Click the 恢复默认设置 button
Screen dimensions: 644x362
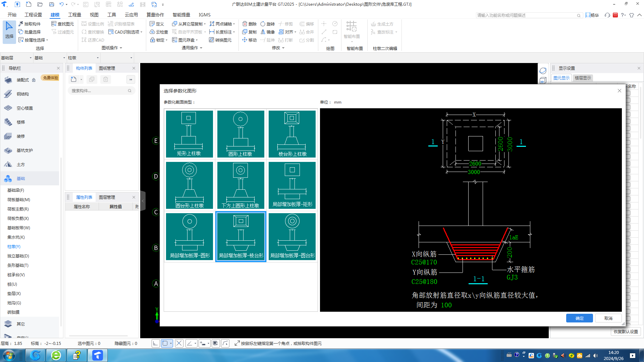click(626, 331)
